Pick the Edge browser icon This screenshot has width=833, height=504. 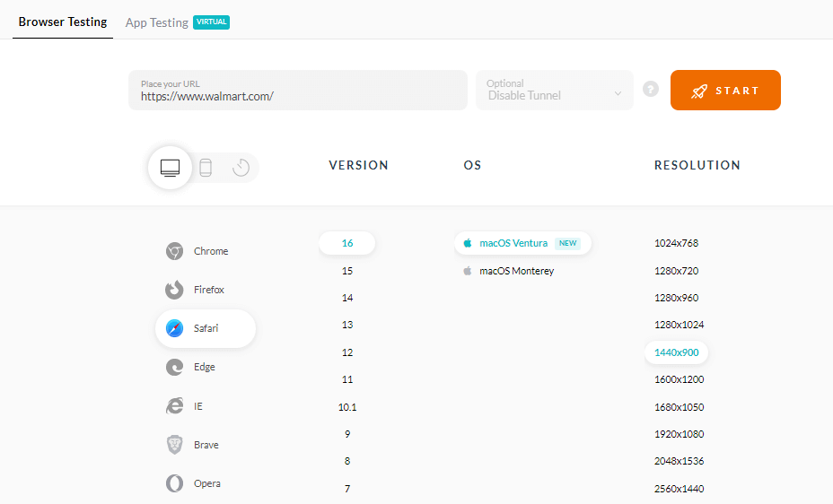tap(175, 367)
